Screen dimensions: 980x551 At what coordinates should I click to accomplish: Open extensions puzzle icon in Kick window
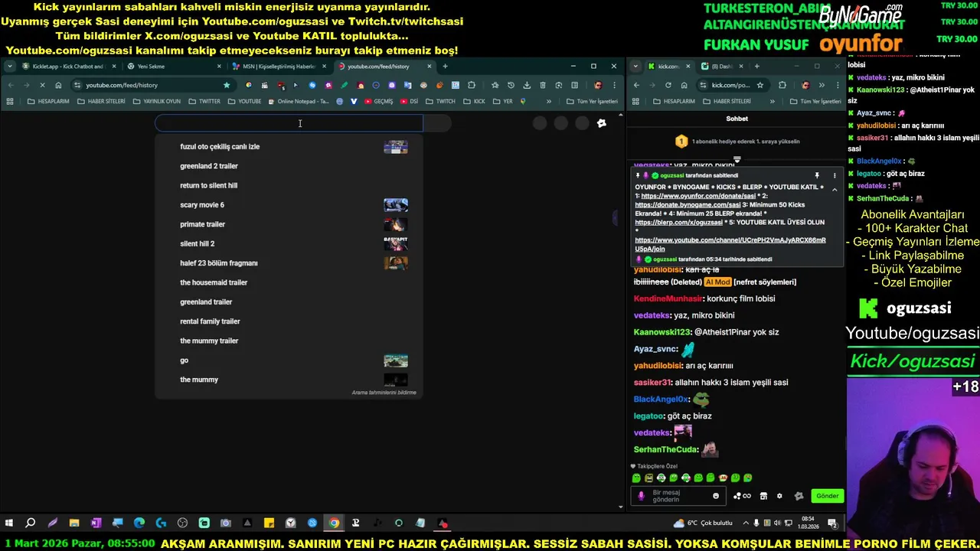[782, 85]
